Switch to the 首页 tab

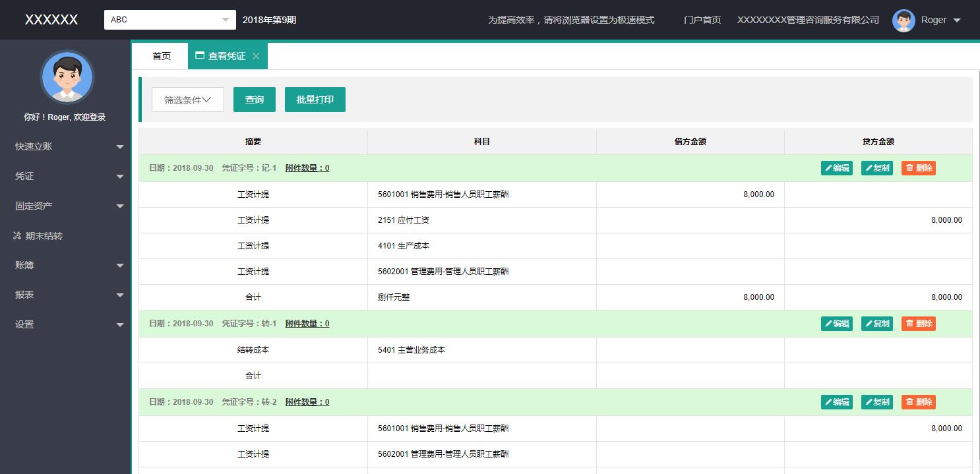point(160,56)
